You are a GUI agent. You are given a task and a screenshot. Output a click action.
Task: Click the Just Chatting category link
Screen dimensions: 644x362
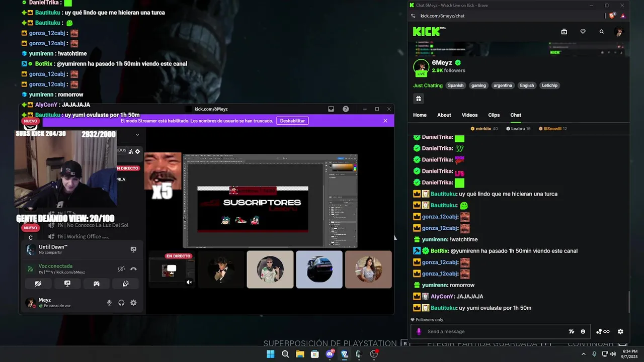428,85
